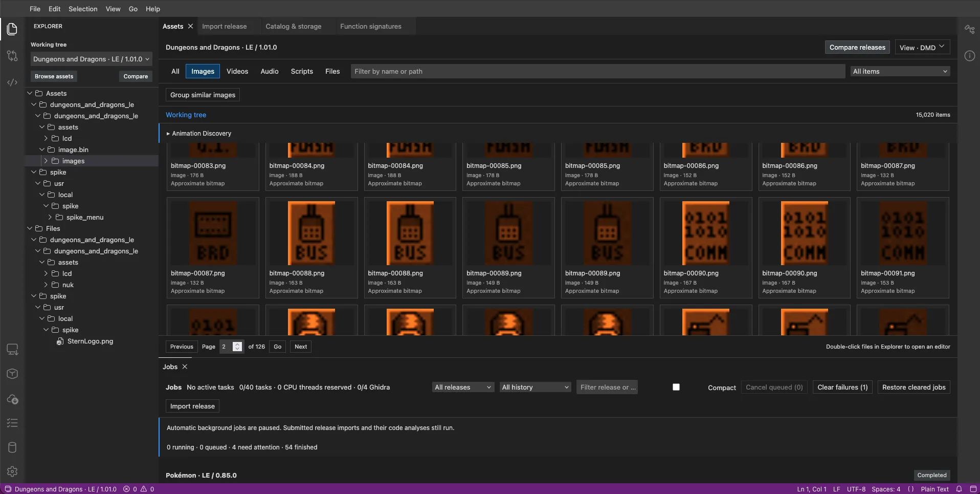
Task: Open the All history dropdown
Action: click(x=535, y=387)
